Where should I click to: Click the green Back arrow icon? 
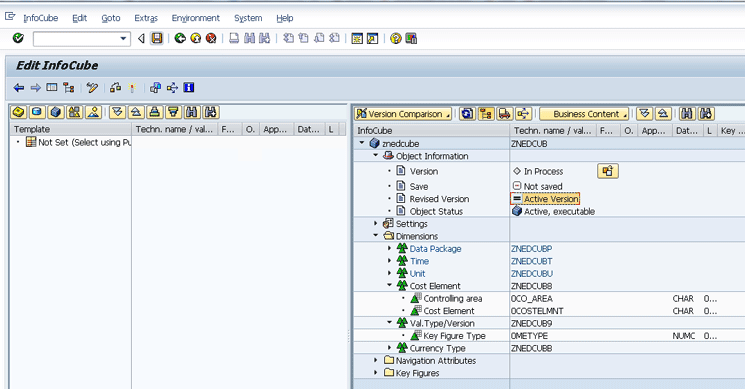tap(180, 38)
